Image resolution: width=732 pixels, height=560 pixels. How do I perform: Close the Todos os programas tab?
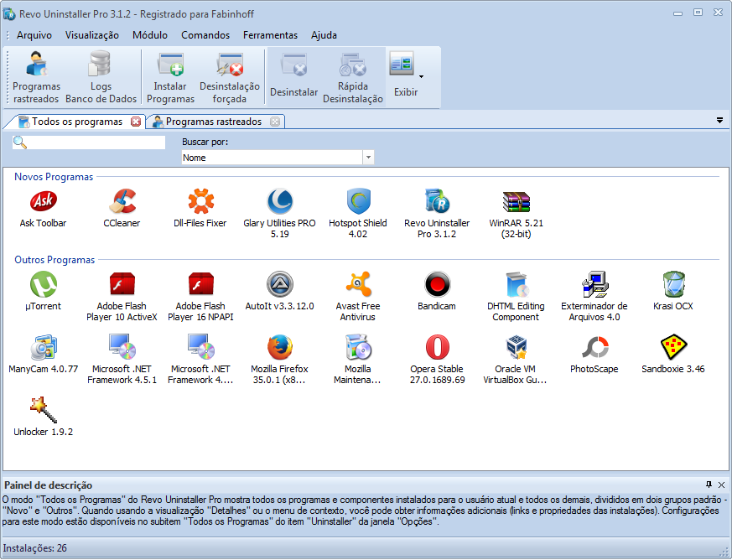pyautogui.click(x=136, y=122)
